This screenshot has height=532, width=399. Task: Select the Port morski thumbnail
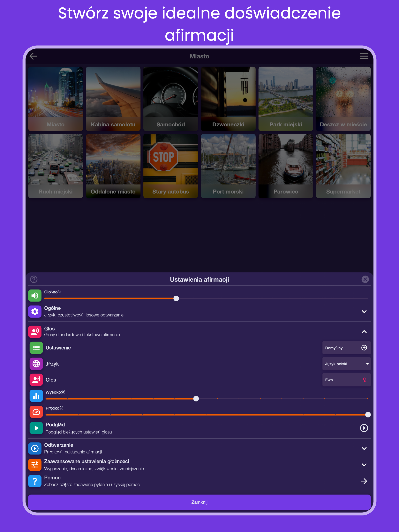pos(228,166)
